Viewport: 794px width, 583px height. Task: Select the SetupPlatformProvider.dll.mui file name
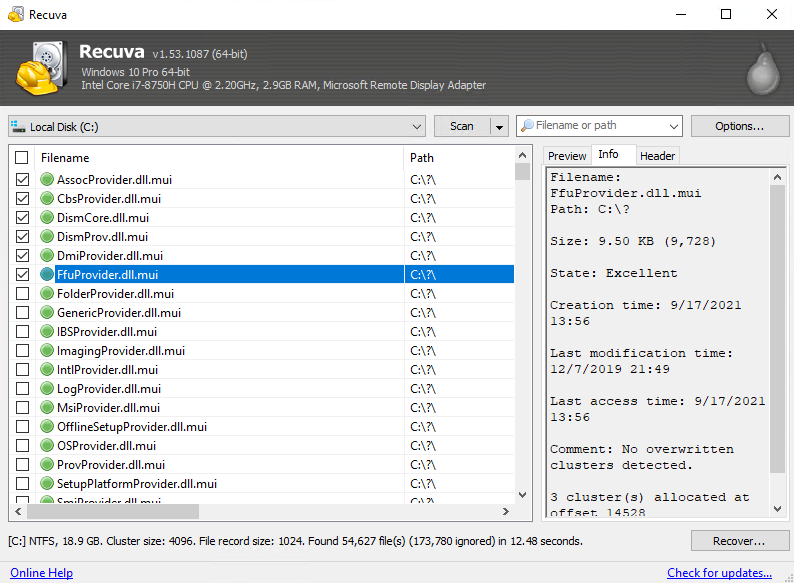point(137,484)
